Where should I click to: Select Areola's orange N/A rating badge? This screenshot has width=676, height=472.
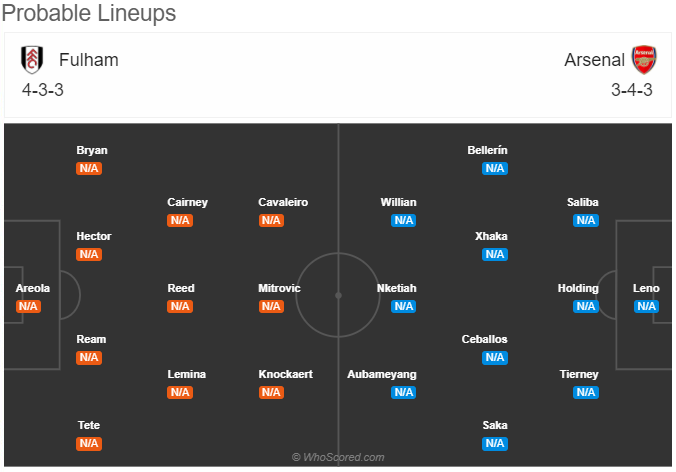(x=28, y=306)
